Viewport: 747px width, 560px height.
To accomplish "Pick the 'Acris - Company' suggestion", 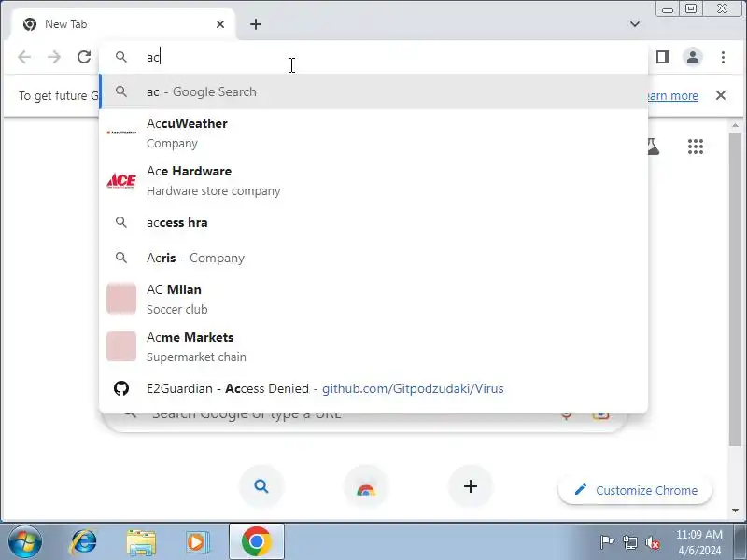I will click(373, 258).
